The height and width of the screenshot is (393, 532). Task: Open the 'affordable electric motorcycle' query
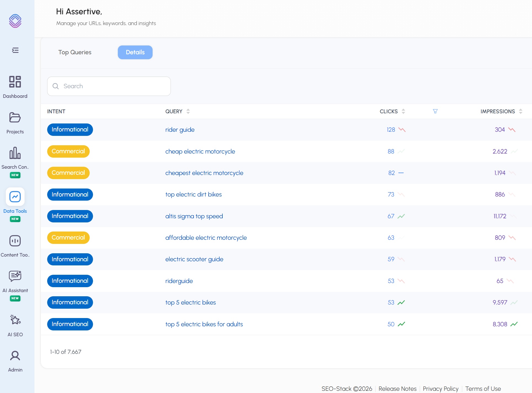(x=206, y=238)
